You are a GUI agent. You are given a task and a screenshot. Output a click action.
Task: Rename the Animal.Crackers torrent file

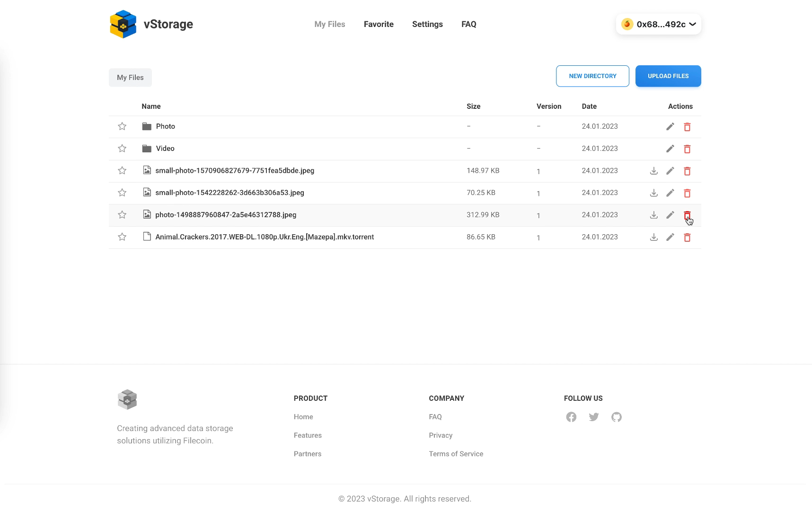[x=670, y=237]
